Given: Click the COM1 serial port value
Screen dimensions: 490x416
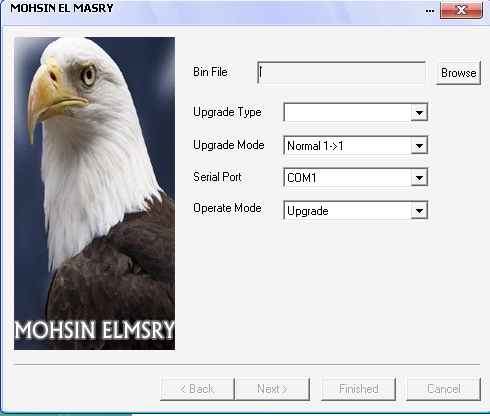Looking at the screenshot, I should click(302, 178).
